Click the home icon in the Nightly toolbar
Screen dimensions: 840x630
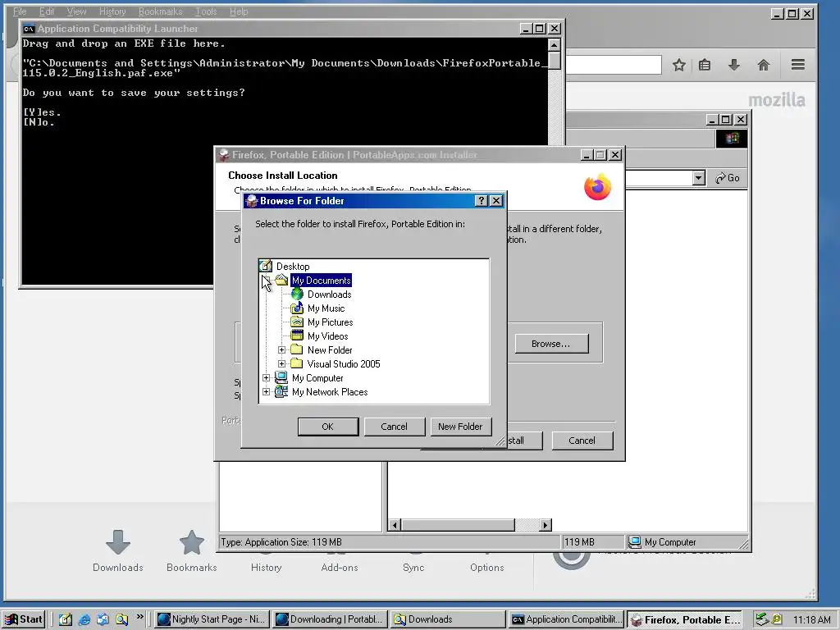[x=764, y=66]
